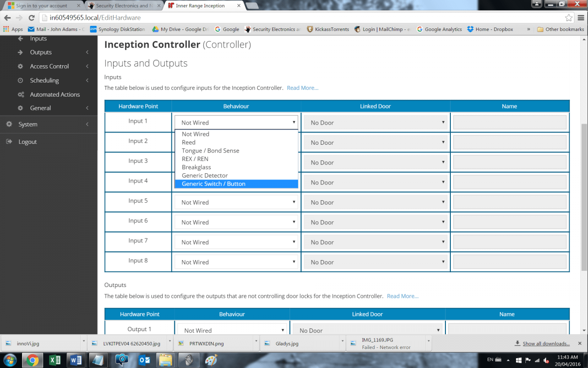Open Outlook from the taskbar
The height and width of the screenshot is (368, 588).
coord(144,360)
